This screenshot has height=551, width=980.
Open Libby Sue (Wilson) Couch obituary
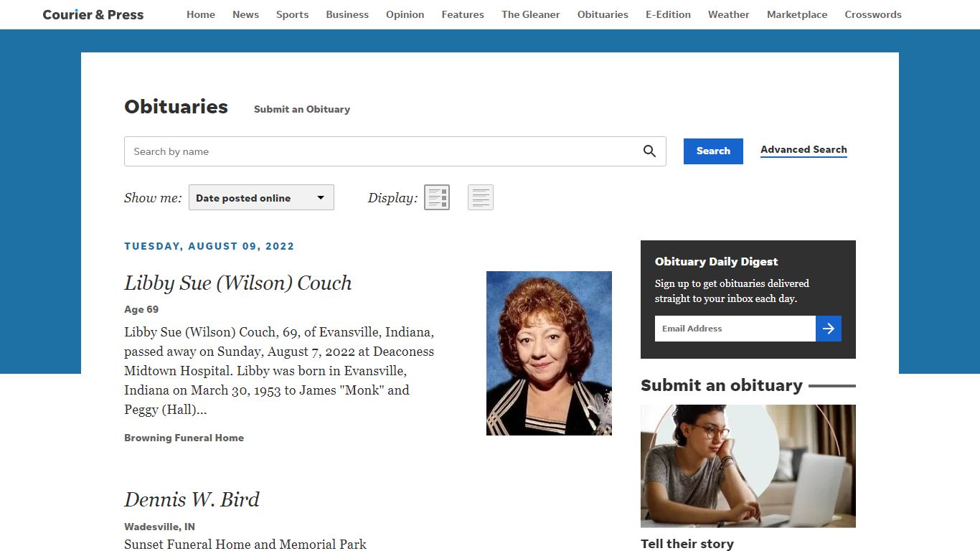click(238, 283)
